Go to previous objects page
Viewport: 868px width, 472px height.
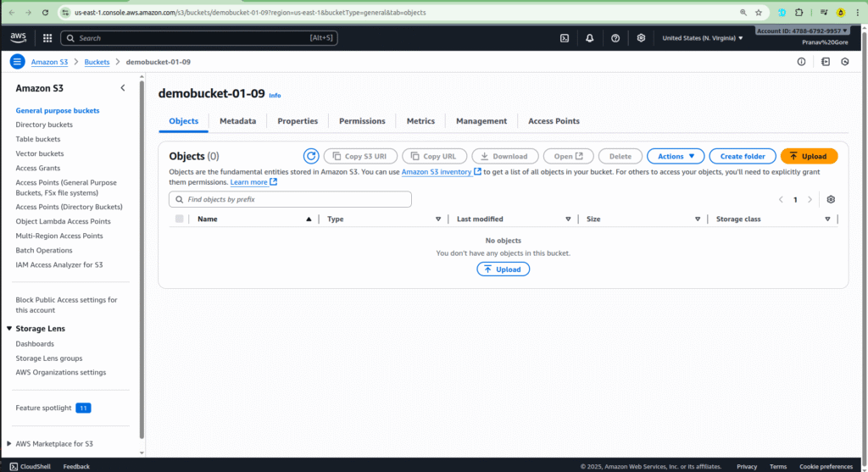[781, 199]
